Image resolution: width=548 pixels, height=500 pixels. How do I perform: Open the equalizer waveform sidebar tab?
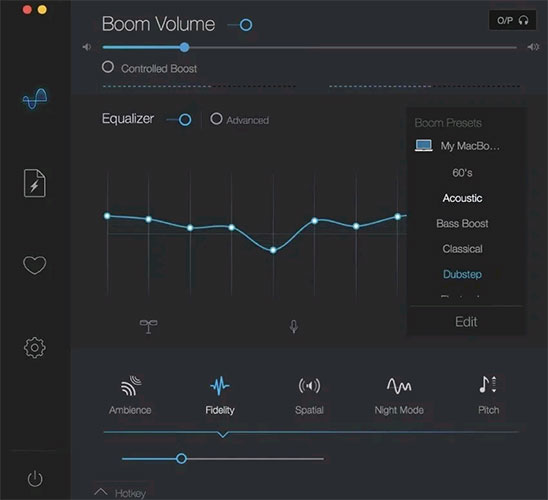click(x=35, y=99)
